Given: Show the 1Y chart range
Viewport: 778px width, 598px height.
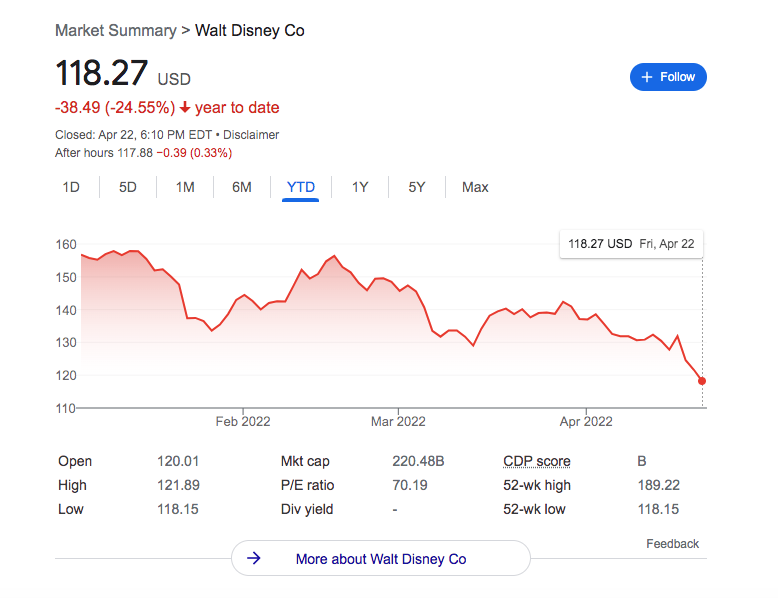Looking at the screenshot, I should [x=360, y=187].
